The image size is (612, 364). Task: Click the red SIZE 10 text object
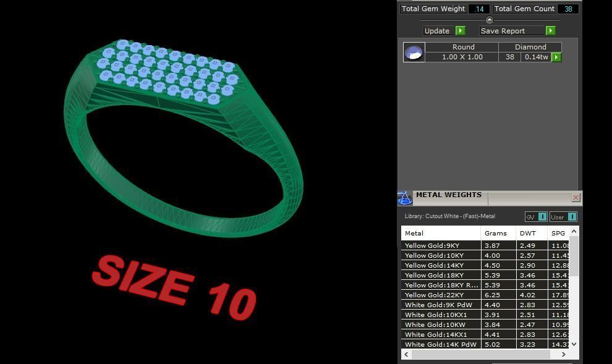(x=174, y=287)
